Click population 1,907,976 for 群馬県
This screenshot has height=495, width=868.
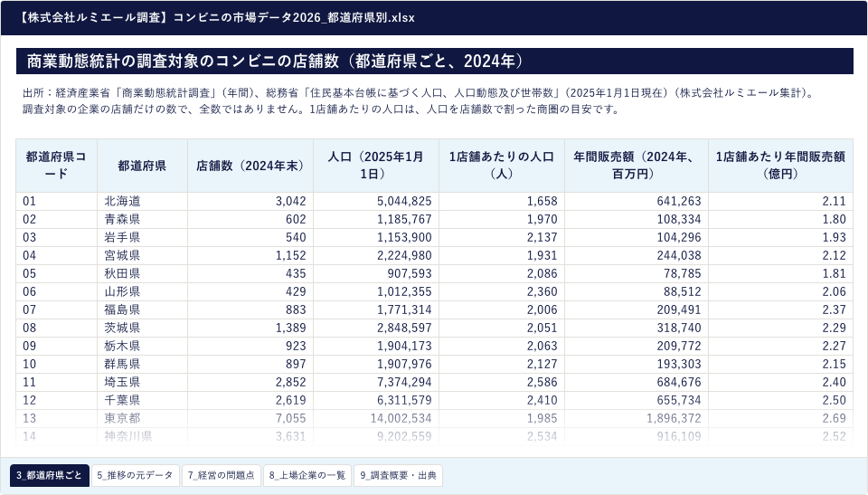[x=376, y=364]
